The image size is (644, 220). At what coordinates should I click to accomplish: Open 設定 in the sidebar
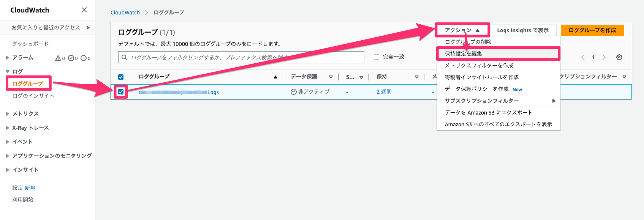tap(17, 188)
